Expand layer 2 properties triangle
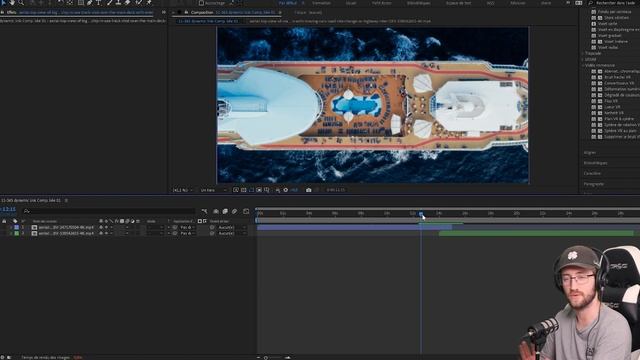The image size is (640, 360). (x=11, y=233)
